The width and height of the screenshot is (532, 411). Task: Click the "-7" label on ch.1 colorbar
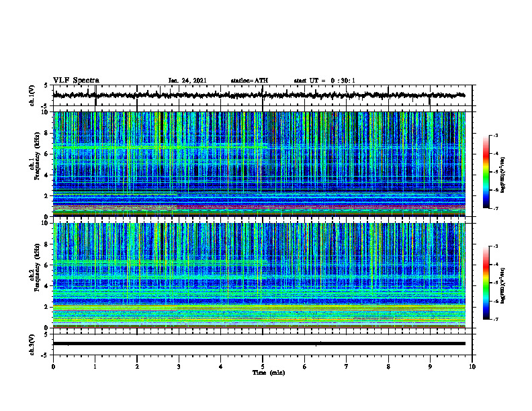496,208
